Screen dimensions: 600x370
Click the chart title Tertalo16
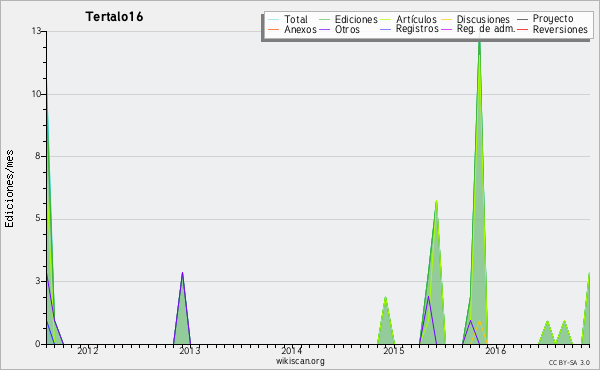(114, 17)
